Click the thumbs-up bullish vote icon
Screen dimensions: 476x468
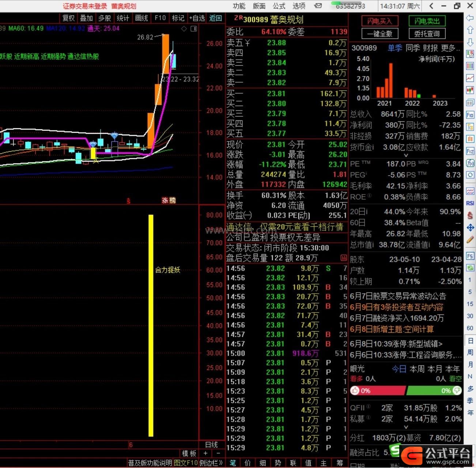[x=355, y=390]
